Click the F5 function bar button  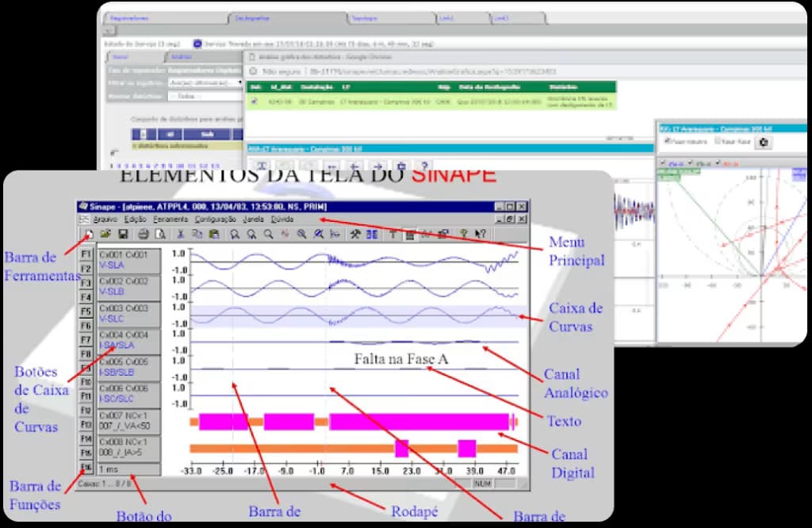click(x=86, y=311)
